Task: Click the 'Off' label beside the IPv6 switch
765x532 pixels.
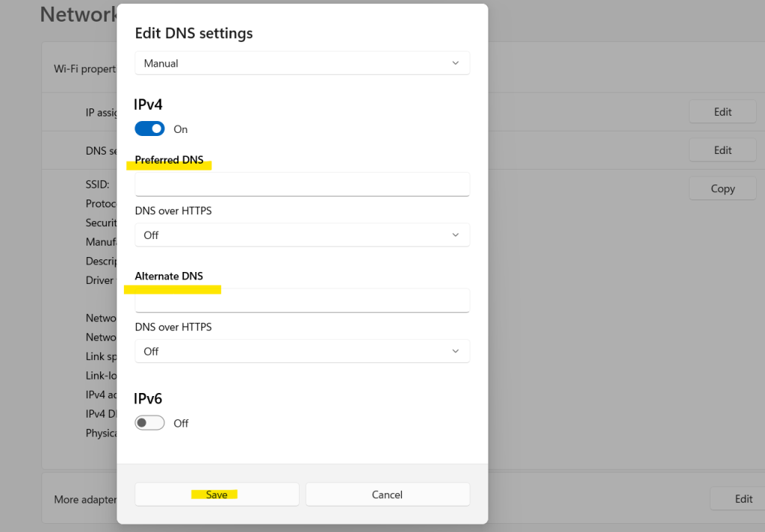Action: 181,423
